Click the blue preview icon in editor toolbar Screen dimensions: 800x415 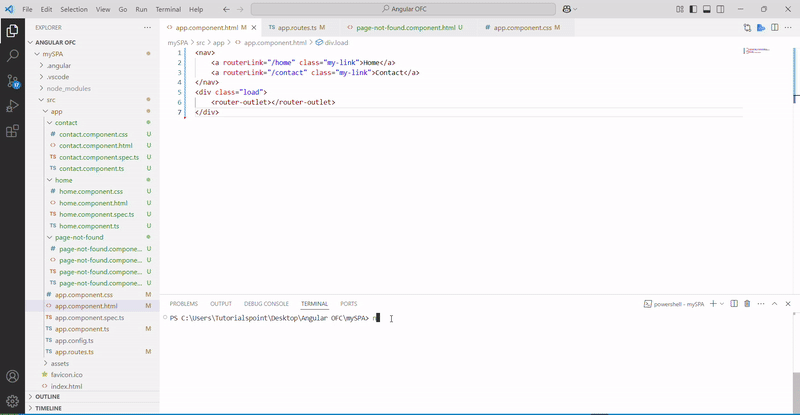tap(761, 28)
